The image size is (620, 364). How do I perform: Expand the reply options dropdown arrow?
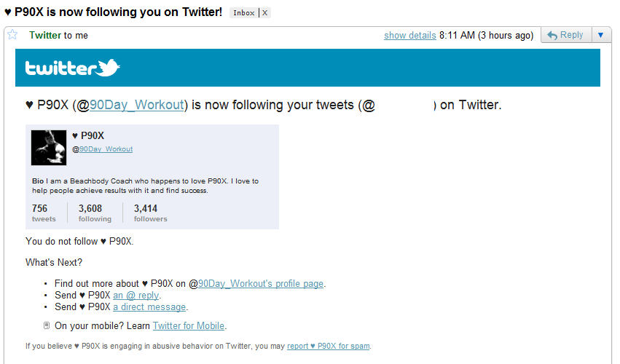click(601, 35)
